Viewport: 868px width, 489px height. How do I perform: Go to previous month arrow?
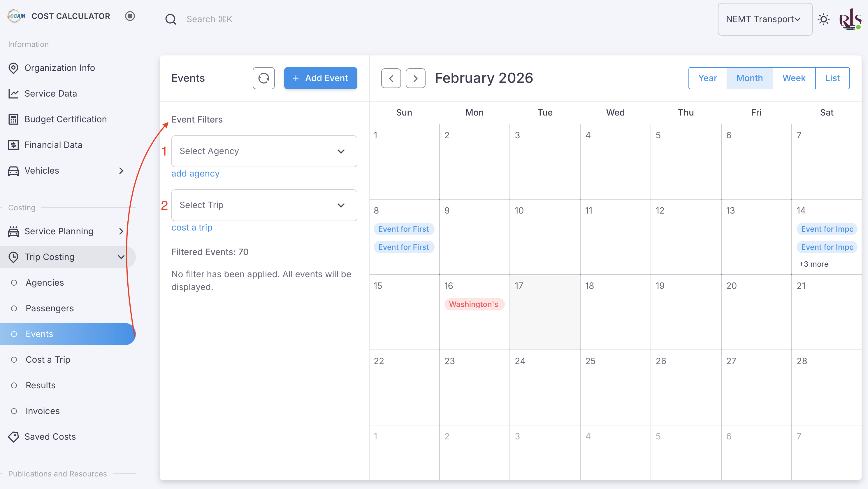(391, 78)
